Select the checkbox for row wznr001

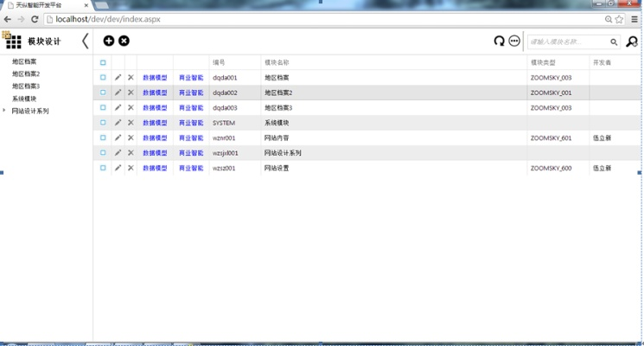pos(103,138)
